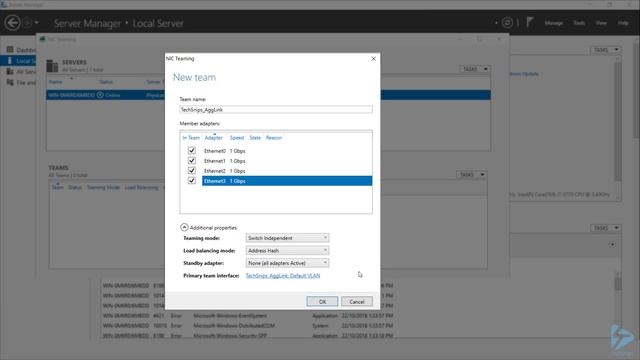Open the Load balancing mode dropdown
Screen dimensions: 640x360
click(x=287, y=251)
